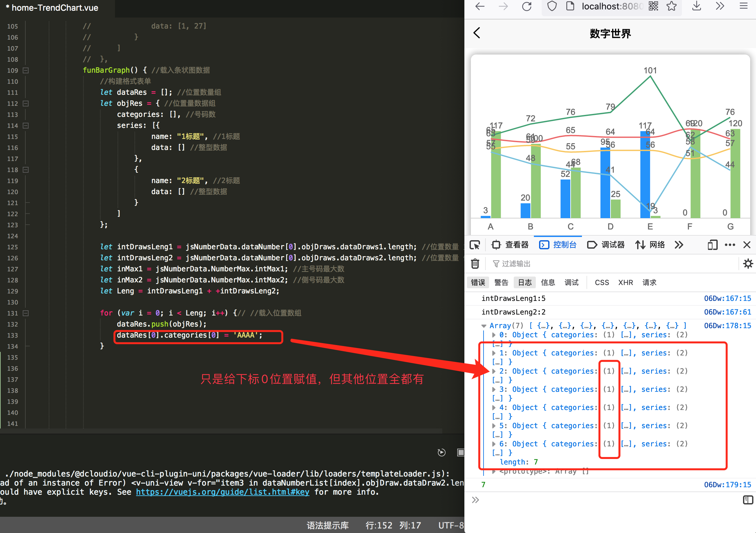Toggle responsive design mode icon
Viewport: 756px width, 533px height.
point(712,245)
